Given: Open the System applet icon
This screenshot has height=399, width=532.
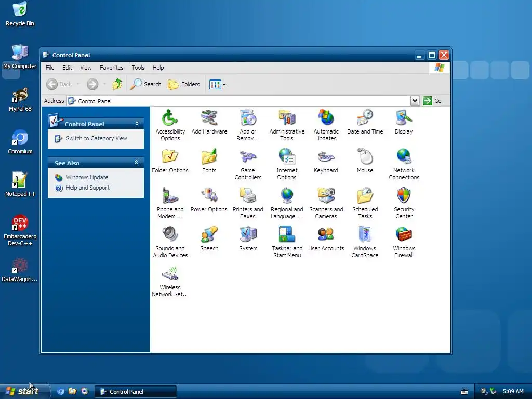Looking at the screenshot, I should [x=248, y=235].
